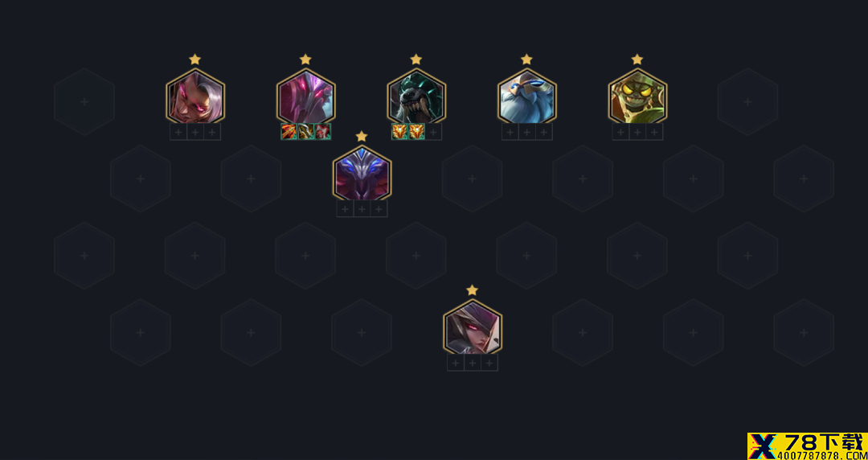The width and height of the screenshot is (868, 460).
Task: Toggle star level above the wolf champion
Action: (x=416, y=60)
